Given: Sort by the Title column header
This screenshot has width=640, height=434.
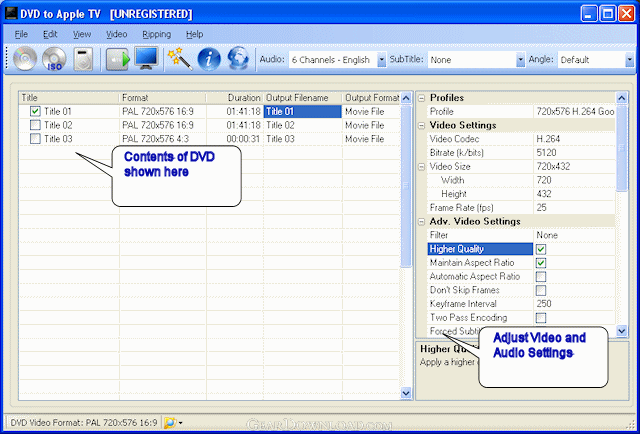Looking at the screenshot, I should (69, 98).
